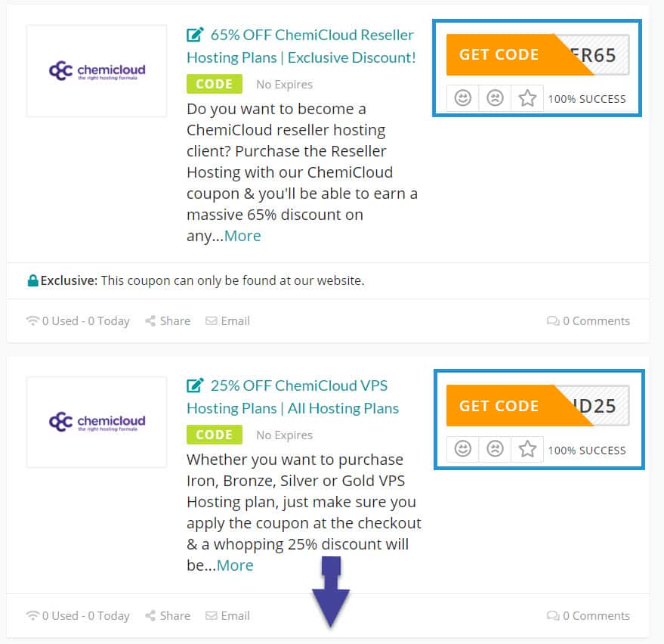Share the 25% VPS hosting coupon
Image resolution: width=664 pixels, height=644 pixels.
pos(168,615)
